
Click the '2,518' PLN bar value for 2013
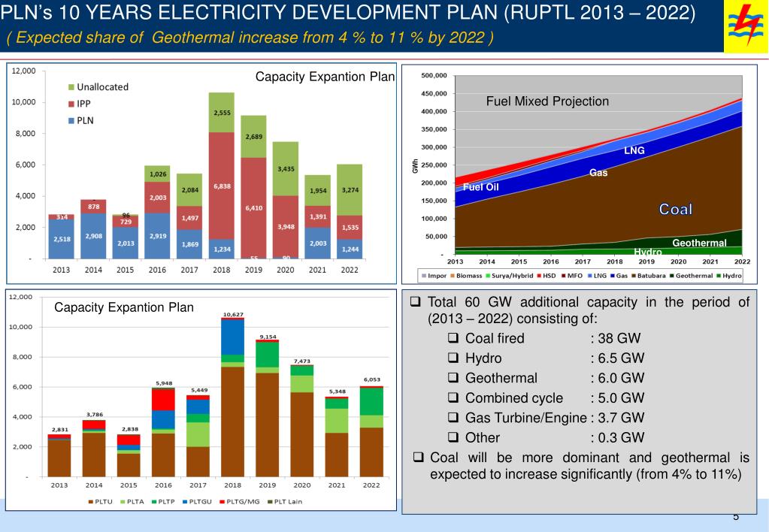pyautogui.click(x=62, y=239)
